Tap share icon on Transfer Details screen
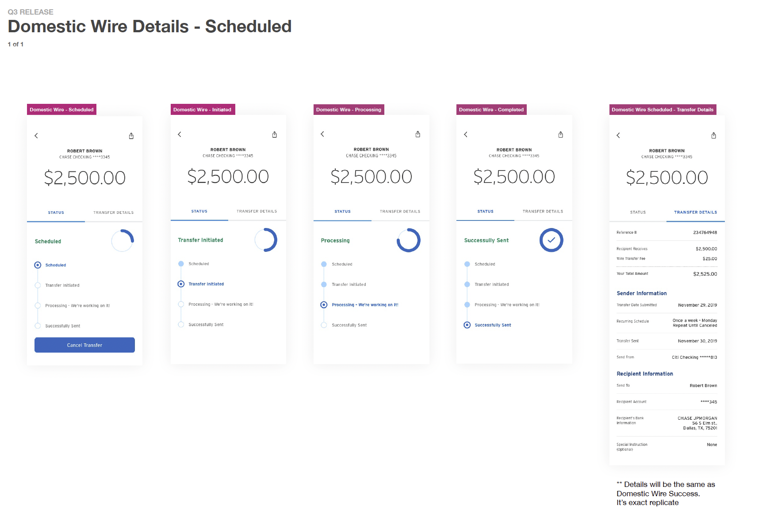Screen dimensions: 766x532 (x=713, y=136)
